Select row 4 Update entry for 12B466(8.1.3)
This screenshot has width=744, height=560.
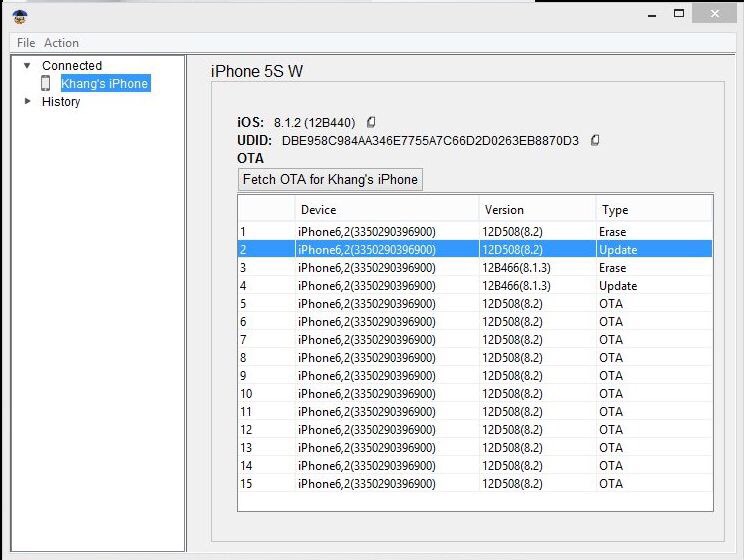tap(475, 286)
